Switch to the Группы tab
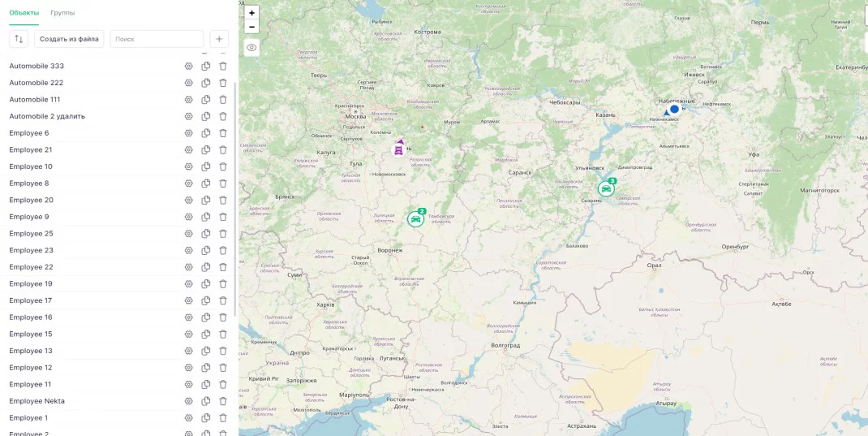This screenshot has width=868, height=436. click(62, 13)
